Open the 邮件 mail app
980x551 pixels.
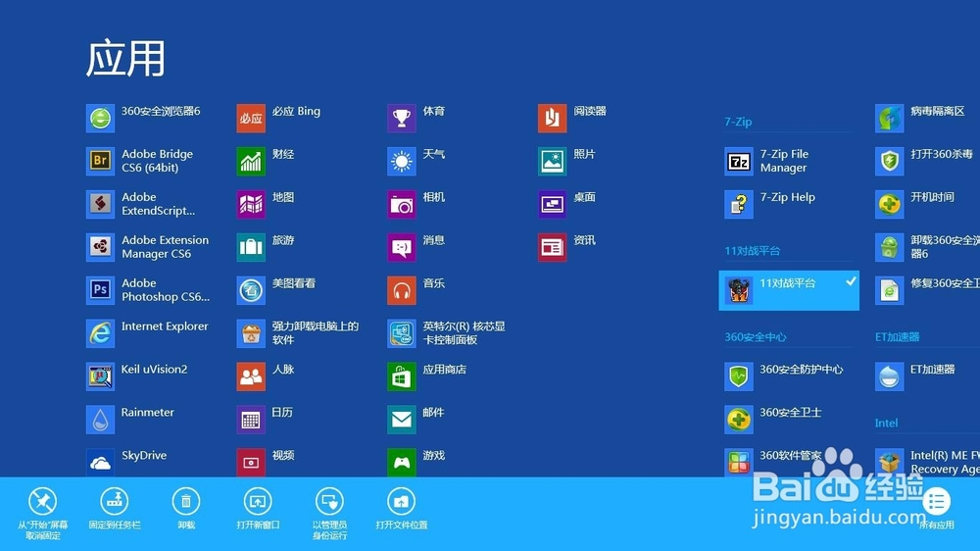coord(401,420)
